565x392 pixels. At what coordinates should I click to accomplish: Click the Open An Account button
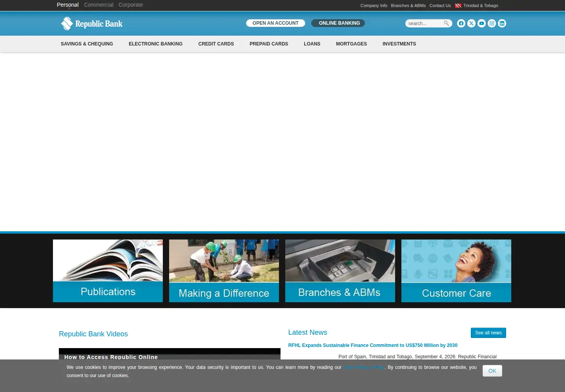pos(275,23)
